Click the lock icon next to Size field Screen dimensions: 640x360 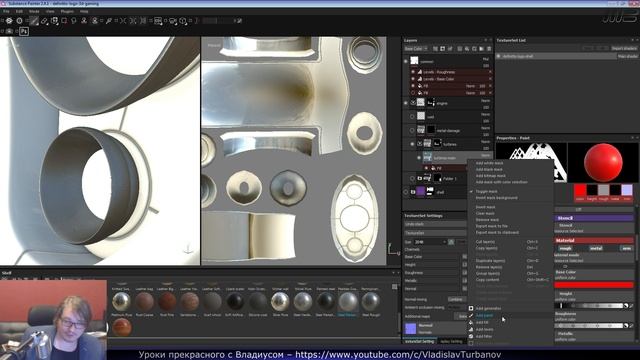tap(451, 242)
